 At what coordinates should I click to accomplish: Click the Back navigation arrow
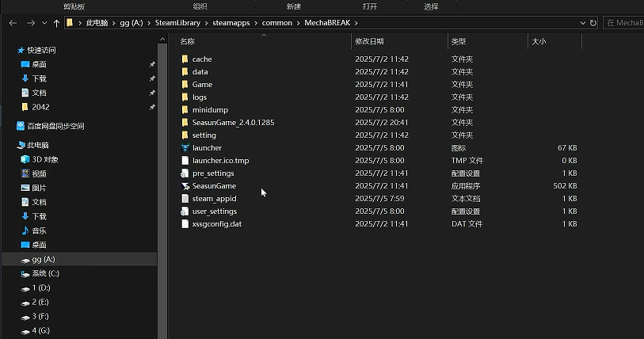[x=13, y=23]
